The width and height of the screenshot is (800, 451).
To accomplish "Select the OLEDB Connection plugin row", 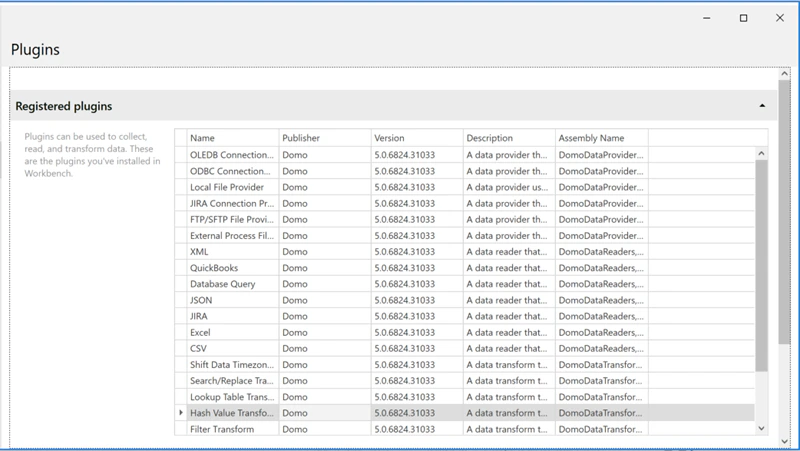I will (464, 155).
